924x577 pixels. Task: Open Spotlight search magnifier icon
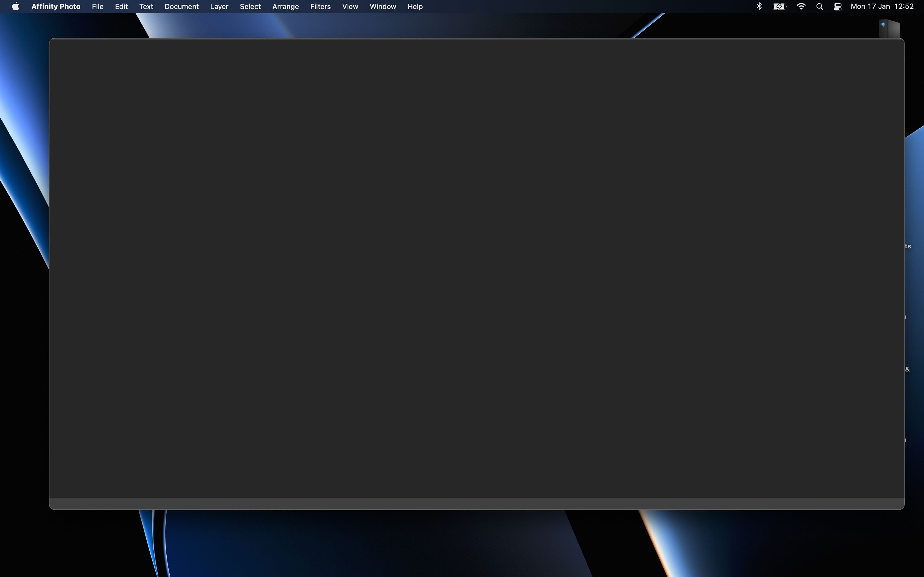click(x=820, y=7)
